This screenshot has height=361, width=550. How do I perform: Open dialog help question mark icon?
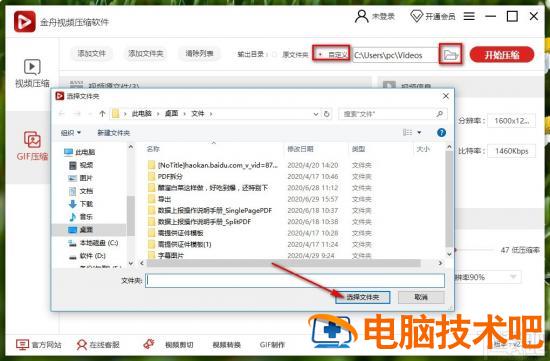[x=442, y=133]
